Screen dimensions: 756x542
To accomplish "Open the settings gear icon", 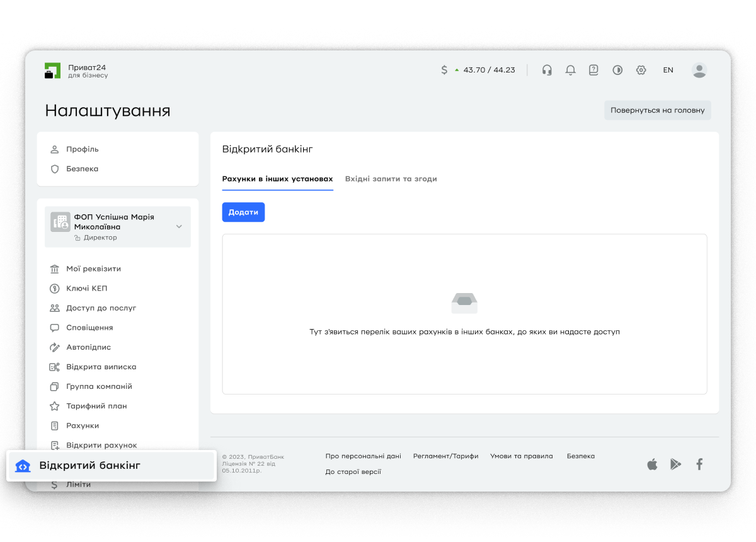I will (x=641, y=70).
